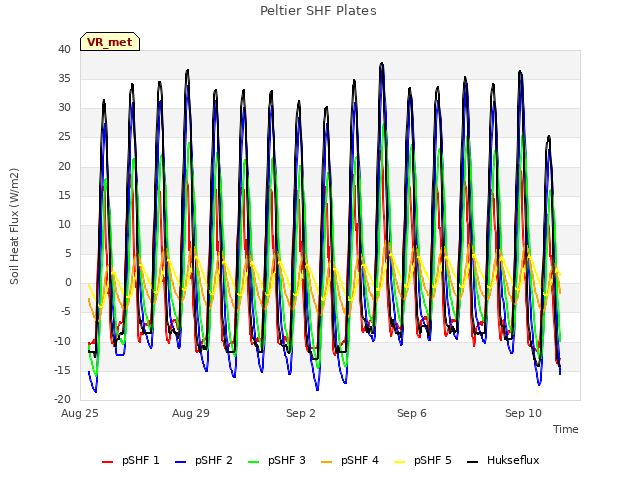Click the Sep 10 x-axis tick label
The height and width of the screenshot is (480, 640).
523,413
